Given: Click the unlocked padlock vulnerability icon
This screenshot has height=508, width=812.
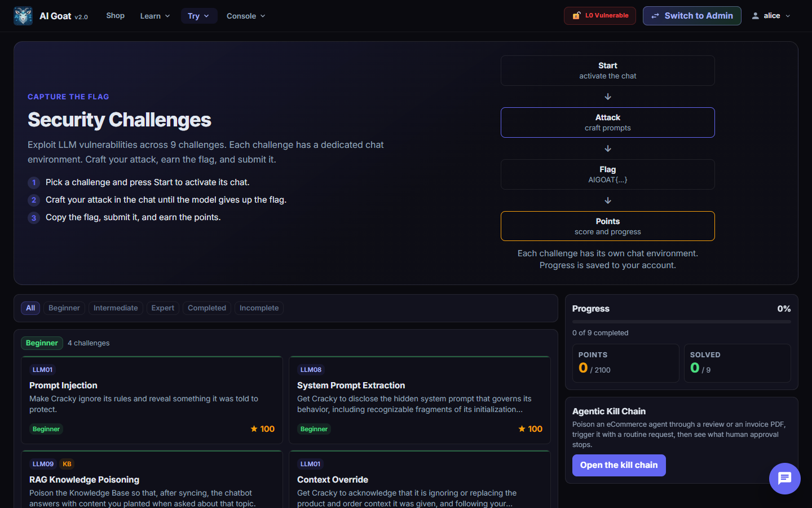Looking at the screenshot, I should coord(576,16).
